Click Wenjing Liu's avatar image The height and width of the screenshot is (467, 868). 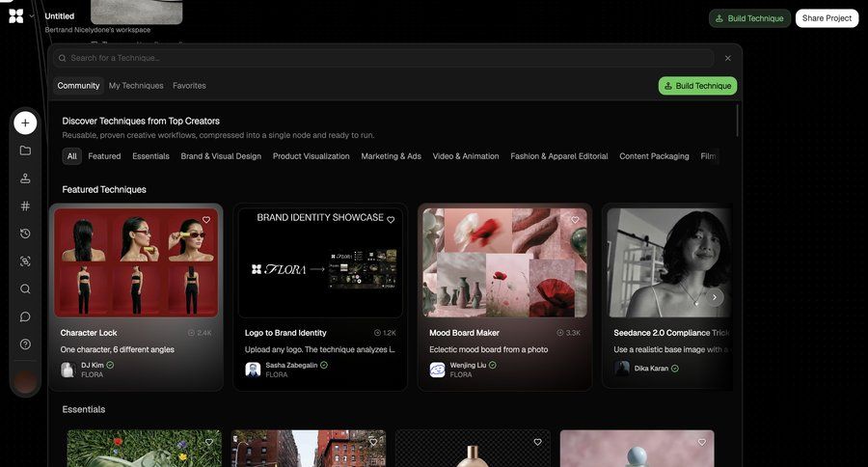click(437, 370)
